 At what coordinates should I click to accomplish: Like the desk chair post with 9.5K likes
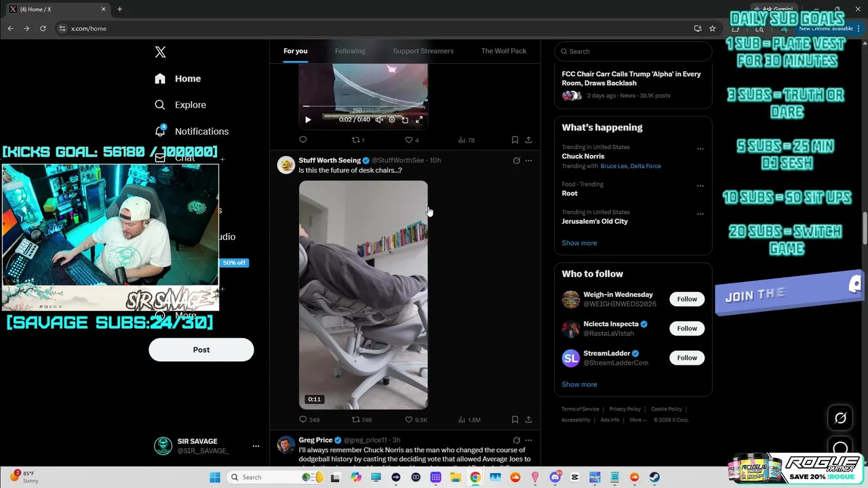tap(416, 420)
